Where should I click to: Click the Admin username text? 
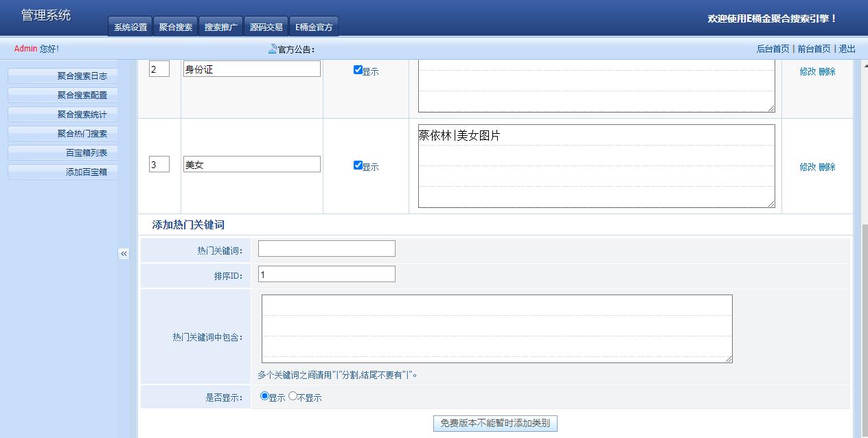click(25, 49)
